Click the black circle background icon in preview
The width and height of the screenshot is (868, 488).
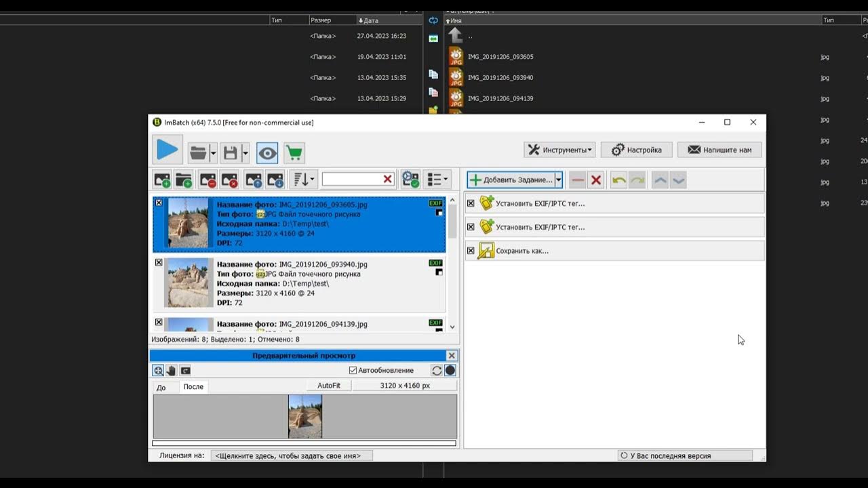click(x=450, y=371)
